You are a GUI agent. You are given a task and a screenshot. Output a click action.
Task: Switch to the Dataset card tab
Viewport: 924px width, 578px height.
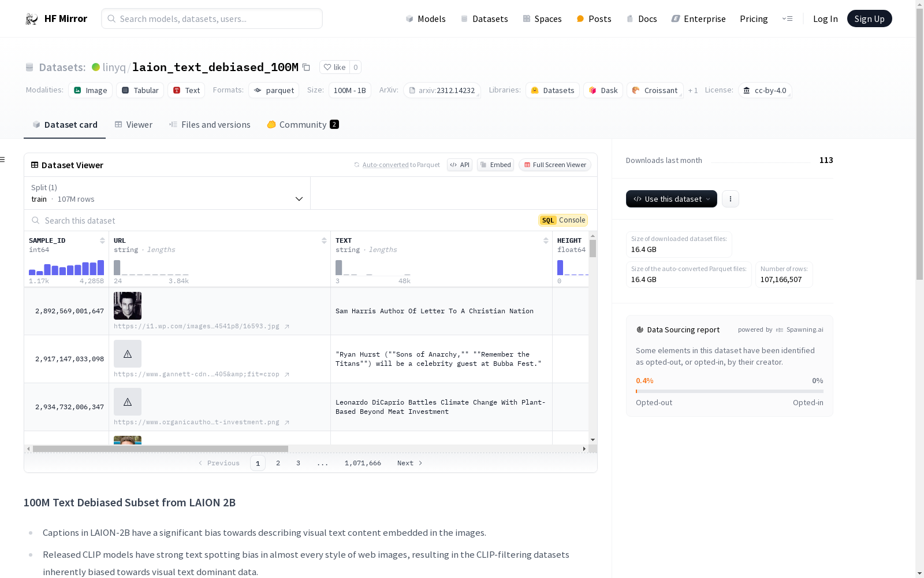[x=65, y=125]
